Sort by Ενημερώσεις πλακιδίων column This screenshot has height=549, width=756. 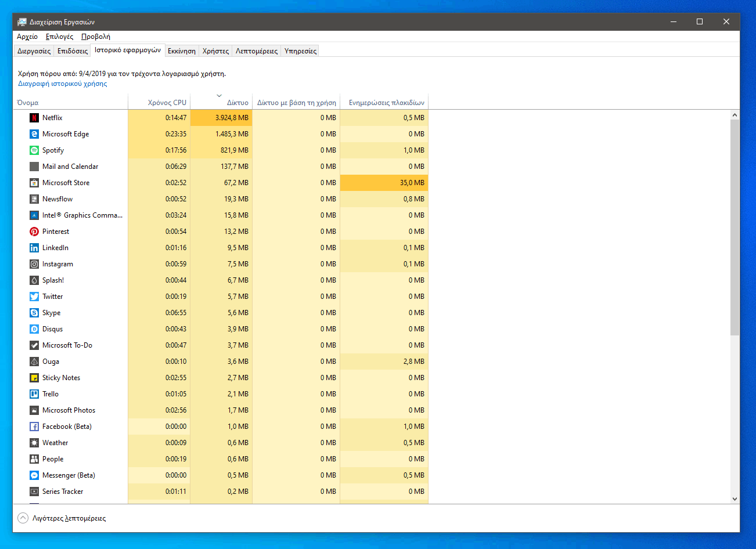[384, 102]
